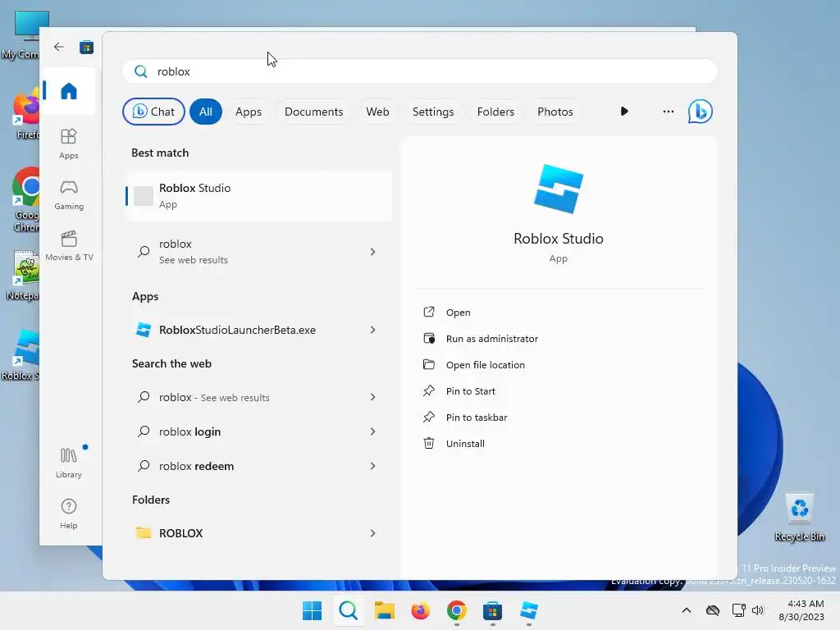Open Roblox Studio desktop shortcut
This screenshot has width=840, height=630.
click(x=21, y=354)
